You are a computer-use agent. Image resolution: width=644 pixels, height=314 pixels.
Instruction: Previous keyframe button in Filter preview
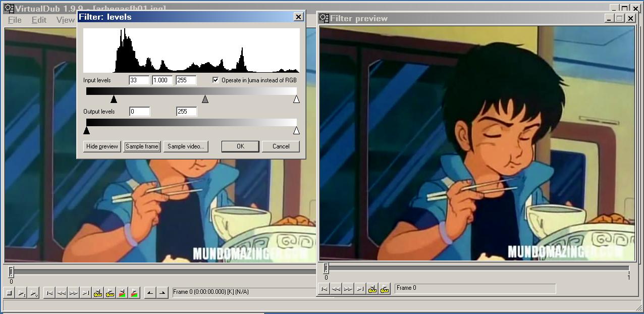coord(372,289)
